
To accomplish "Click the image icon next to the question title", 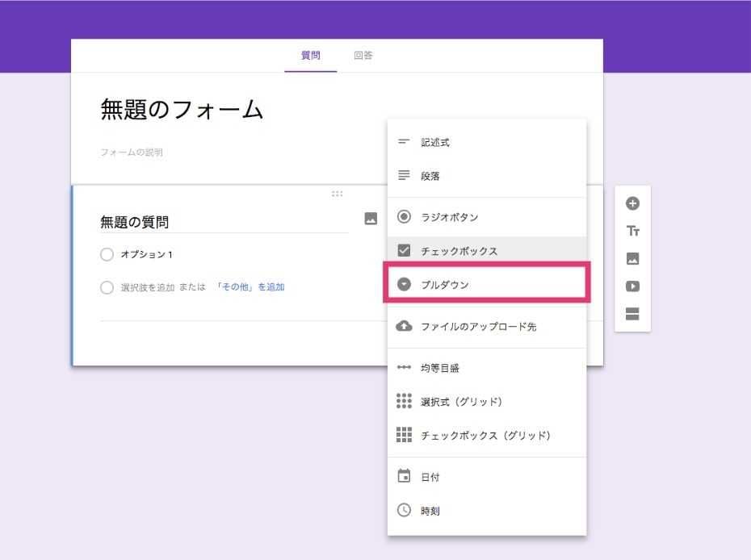I will click(371, 218).
